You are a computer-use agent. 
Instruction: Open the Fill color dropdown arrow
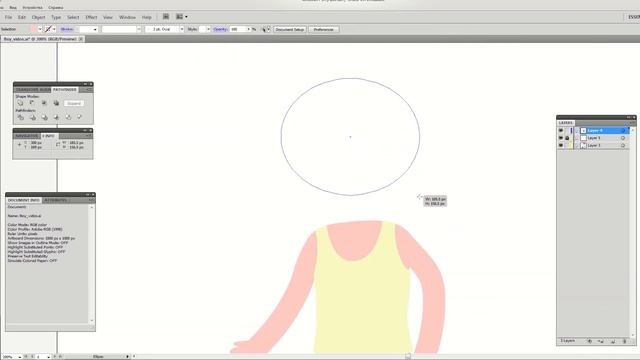click(40, 29)
